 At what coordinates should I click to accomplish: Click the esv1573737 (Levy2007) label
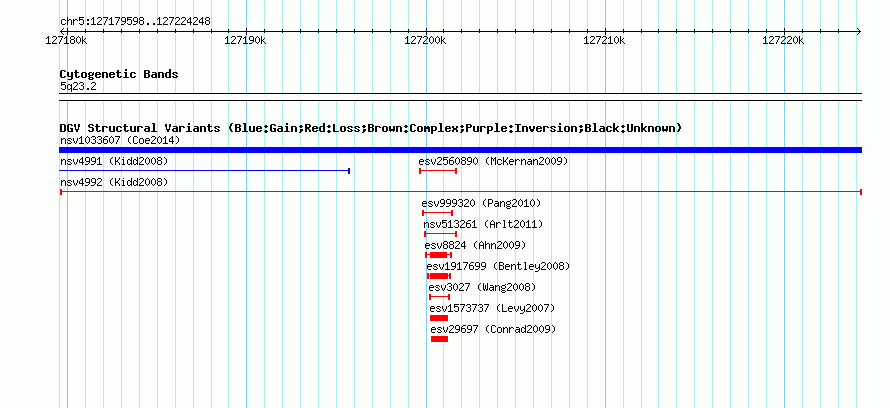(492, 309)
